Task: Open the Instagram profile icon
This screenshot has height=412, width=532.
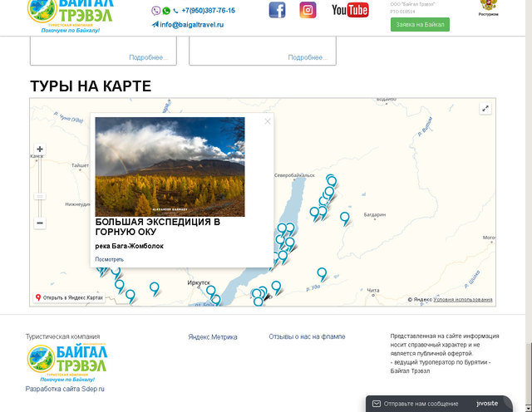Action: point(308,10)
